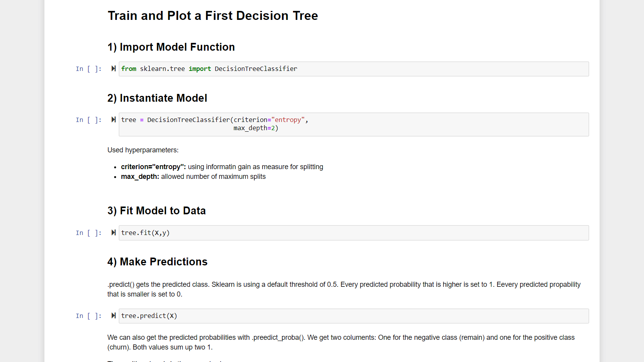
Task: Click the "1) Import Model Function" heading
Action: pyautogui.click(x=171, y=47)
